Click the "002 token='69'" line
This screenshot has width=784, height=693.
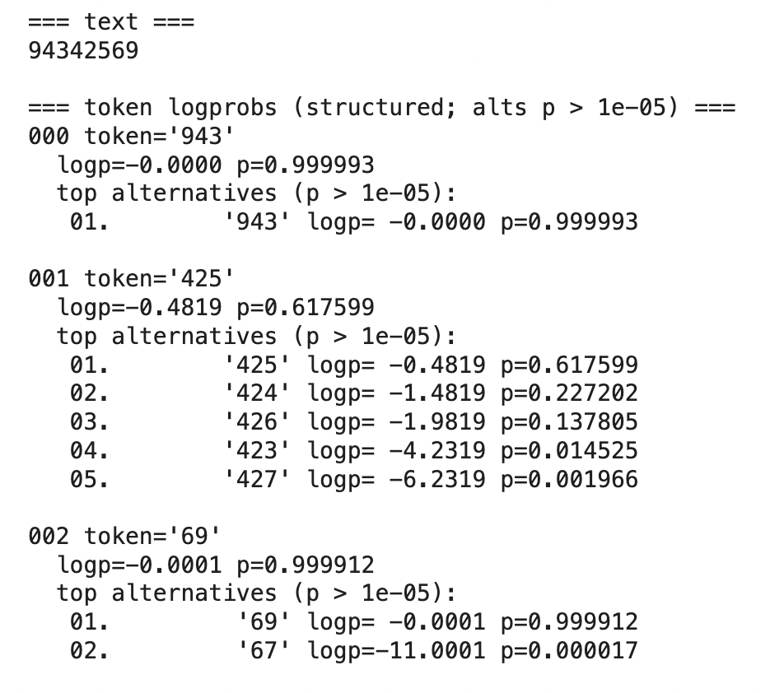[x=125, y=537]
